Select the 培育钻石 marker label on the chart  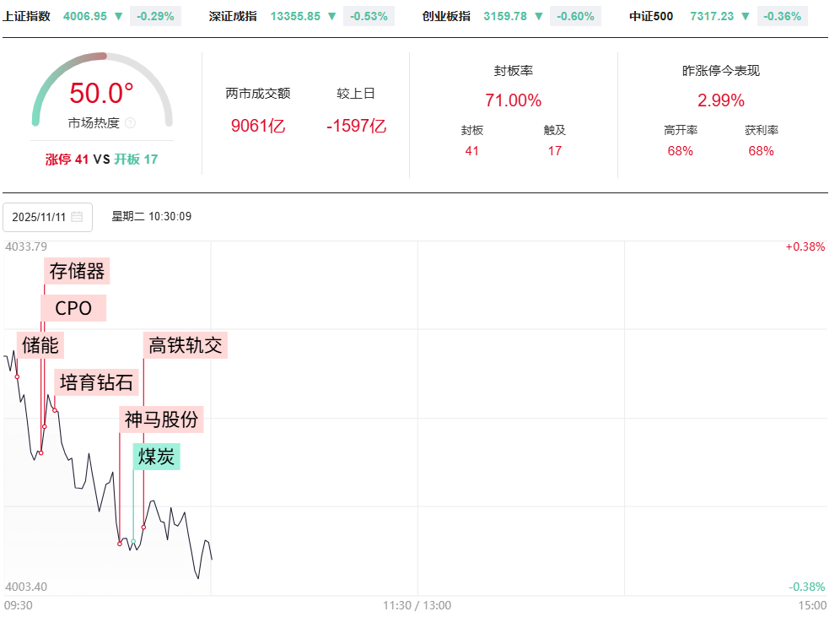(x=96, y=382)
